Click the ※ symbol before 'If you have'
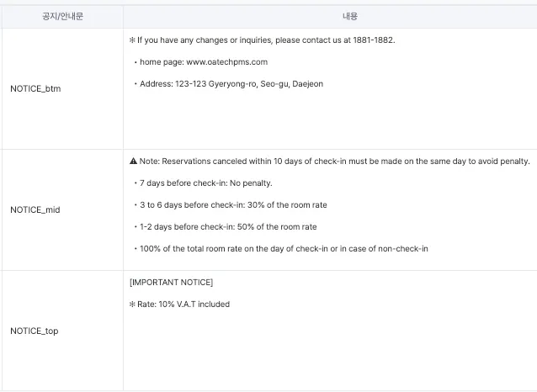537x392 pixels. (x=132, y=40)
